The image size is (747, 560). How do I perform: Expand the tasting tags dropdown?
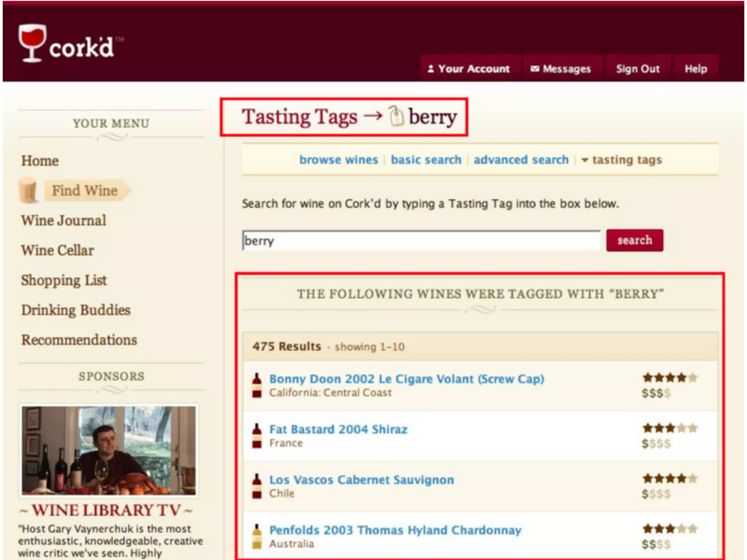(622, 160)
